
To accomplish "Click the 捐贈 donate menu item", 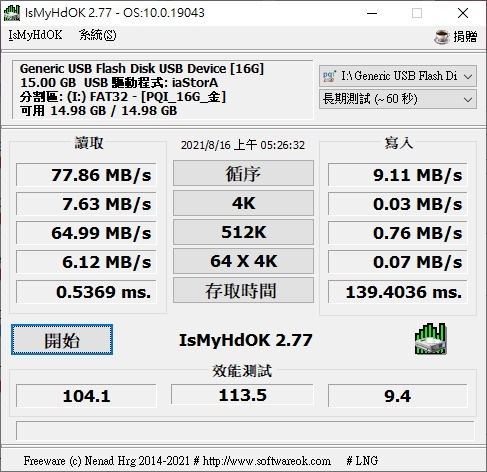I will [465, 37].
